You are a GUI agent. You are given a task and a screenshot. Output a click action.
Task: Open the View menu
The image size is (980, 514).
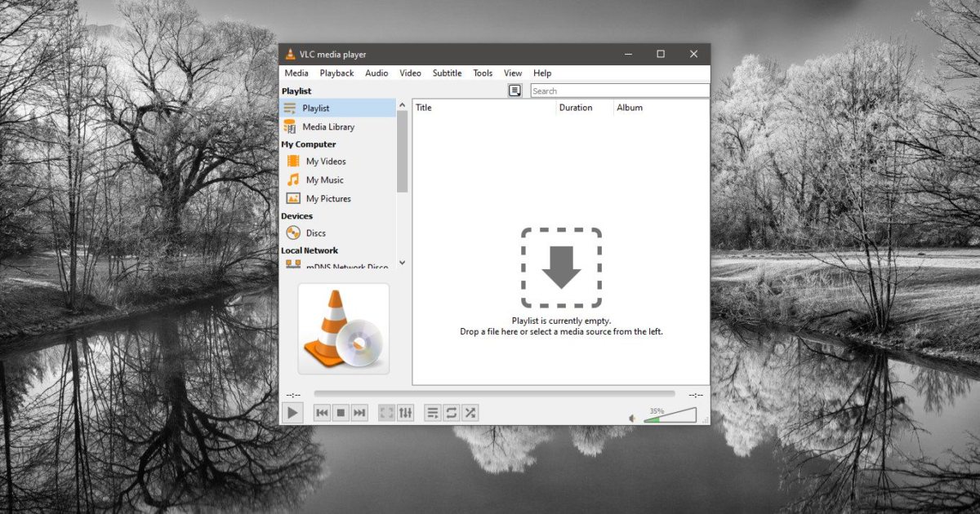(x=512, y=73)
